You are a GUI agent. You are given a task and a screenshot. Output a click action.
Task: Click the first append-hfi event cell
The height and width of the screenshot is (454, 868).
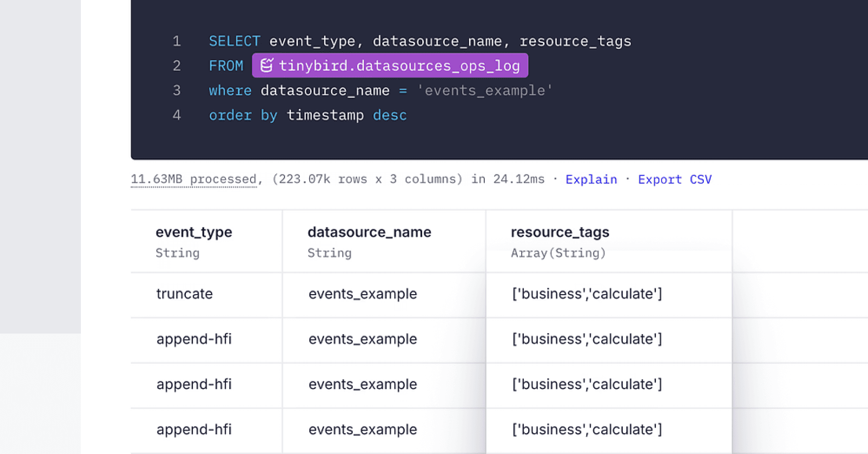point(194,339)
